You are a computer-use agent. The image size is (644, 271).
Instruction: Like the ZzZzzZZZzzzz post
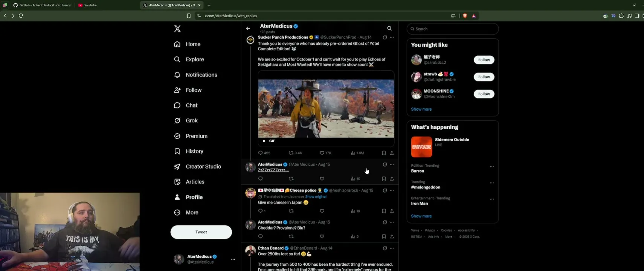click(x=322, y=179)
